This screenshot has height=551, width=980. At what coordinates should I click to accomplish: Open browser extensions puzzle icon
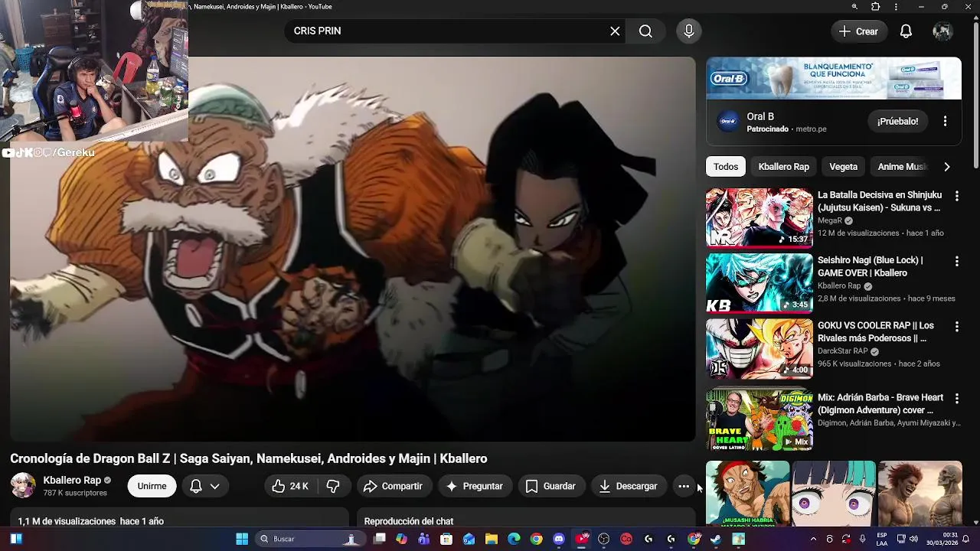876,7
